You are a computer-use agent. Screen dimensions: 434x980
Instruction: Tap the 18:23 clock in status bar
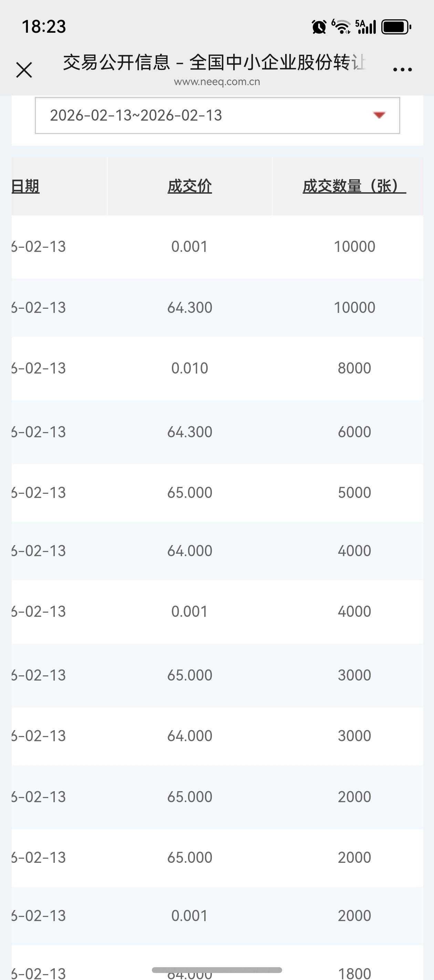pyautogui.click(x=44, y=27)
